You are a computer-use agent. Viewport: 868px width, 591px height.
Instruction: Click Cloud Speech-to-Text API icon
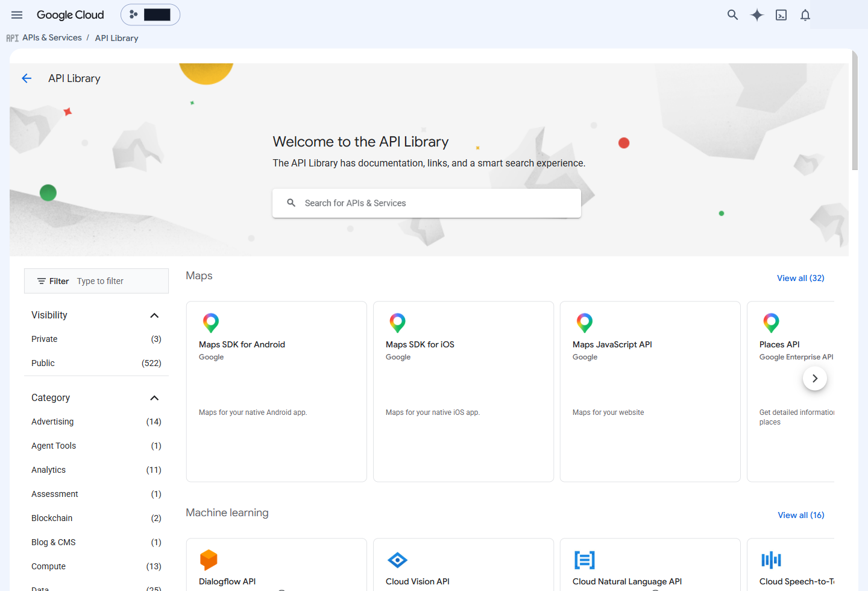tap(771, 560)
